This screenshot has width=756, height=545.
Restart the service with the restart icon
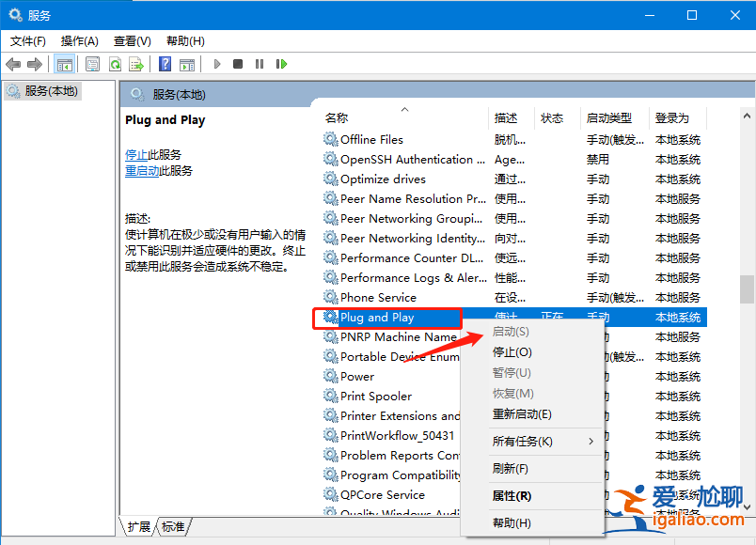coord(282,64)
